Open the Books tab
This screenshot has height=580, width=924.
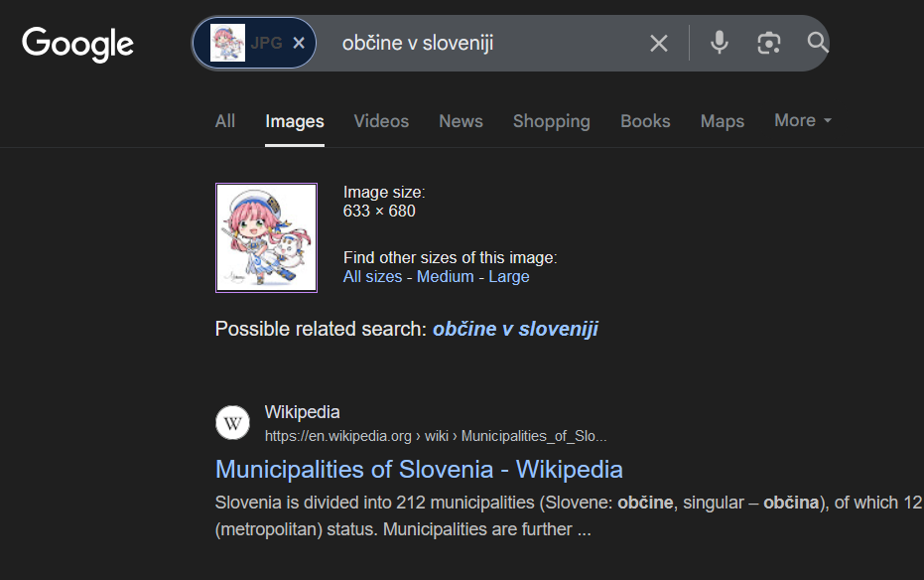click(645, 121)
